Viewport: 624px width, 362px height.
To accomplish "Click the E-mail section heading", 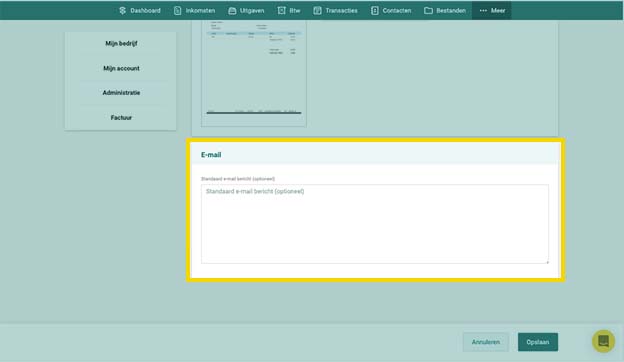I will (211, 155).
